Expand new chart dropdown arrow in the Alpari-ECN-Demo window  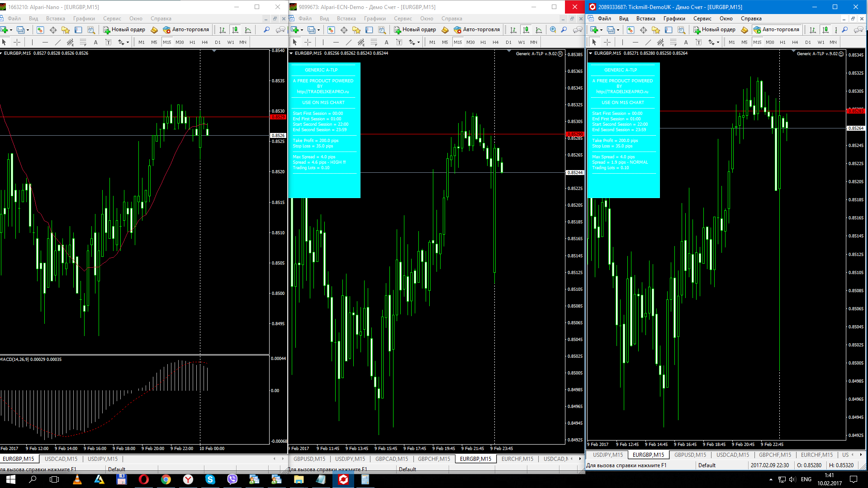tap(302, 30)
